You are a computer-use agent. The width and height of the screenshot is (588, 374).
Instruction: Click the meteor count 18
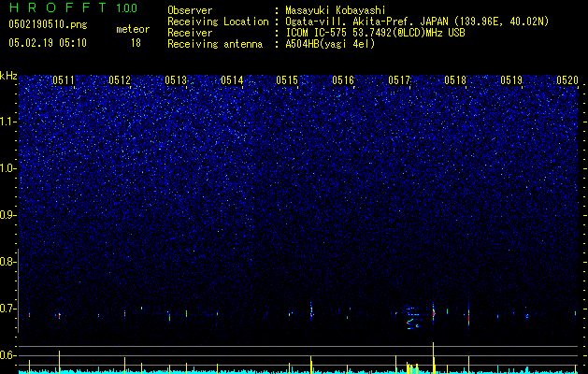136,43
